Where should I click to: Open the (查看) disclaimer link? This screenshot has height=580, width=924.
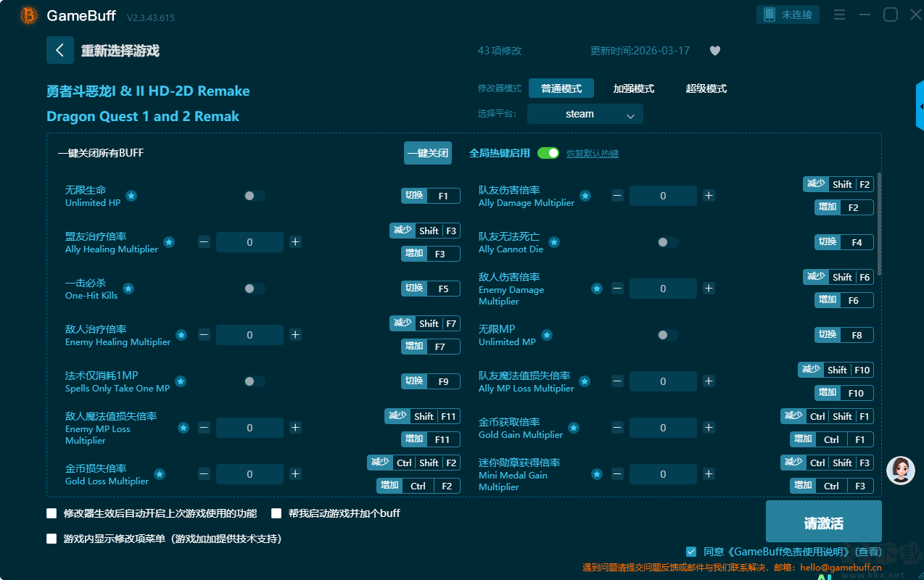pyautogui.click(x=869, y=552)
